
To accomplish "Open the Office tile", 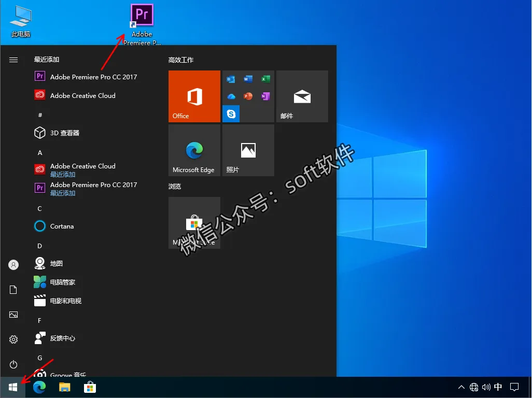I will click(194, 96).
